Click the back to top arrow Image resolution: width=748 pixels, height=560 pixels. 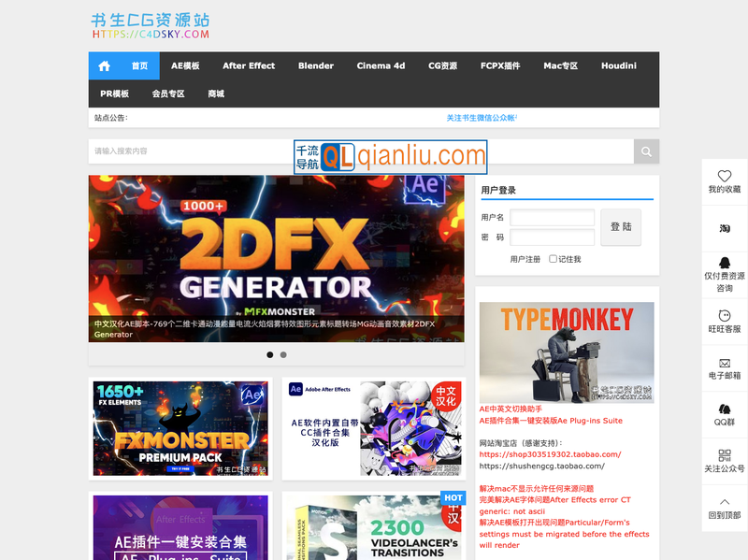tap(725, 502)
